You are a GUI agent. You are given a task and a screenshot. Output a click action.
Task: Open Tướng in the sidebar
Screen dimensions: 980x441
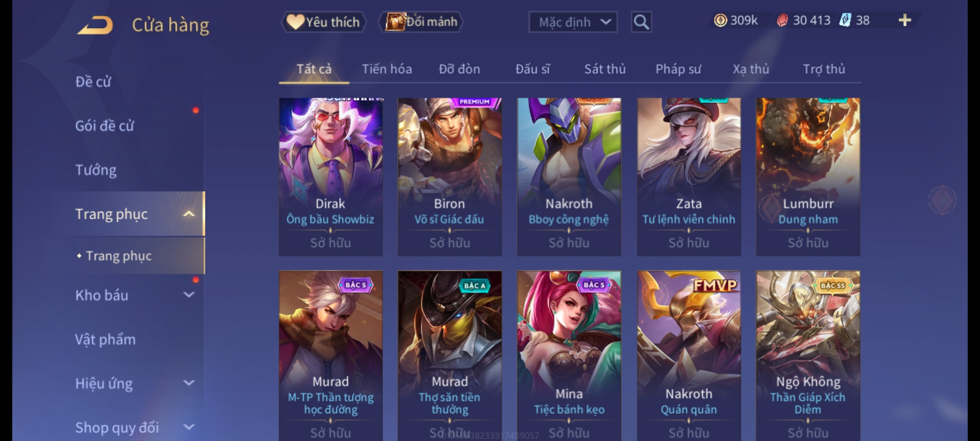[x=96, y=170]
